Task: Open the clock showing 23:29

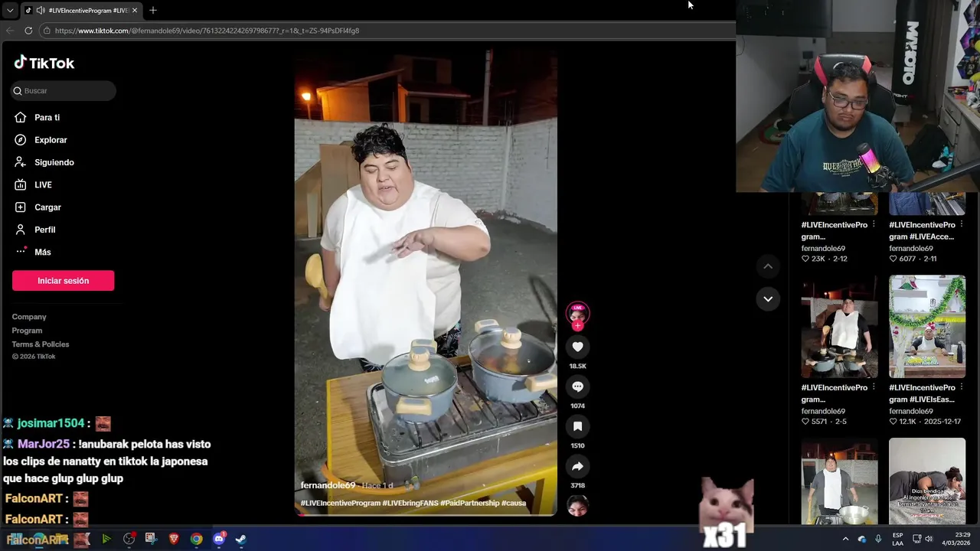Action: 956,539
